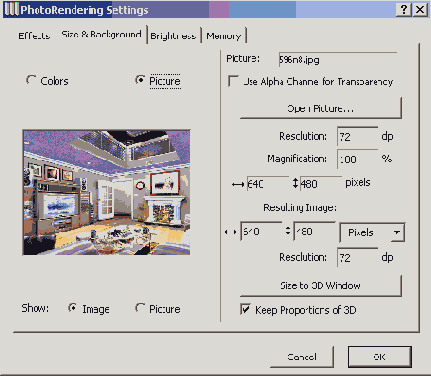Click the picture height field showing 480
The width and height of the screenshot is (431, 376).
(320, 184)
